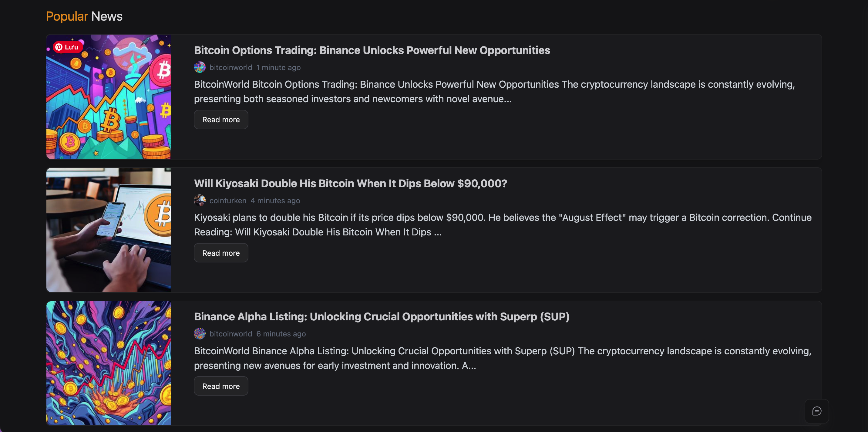Screen dimensions: 868x432
Task: Click bitcoinworld author name, 1 minute ago
Action: (230, 67)
